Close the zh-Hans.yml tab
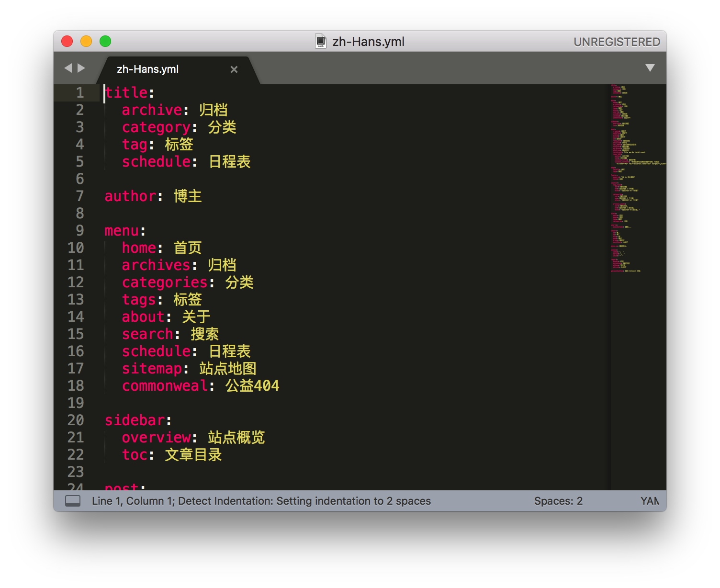The height and width of the screenshot is (588, 720). coord(234,69)
